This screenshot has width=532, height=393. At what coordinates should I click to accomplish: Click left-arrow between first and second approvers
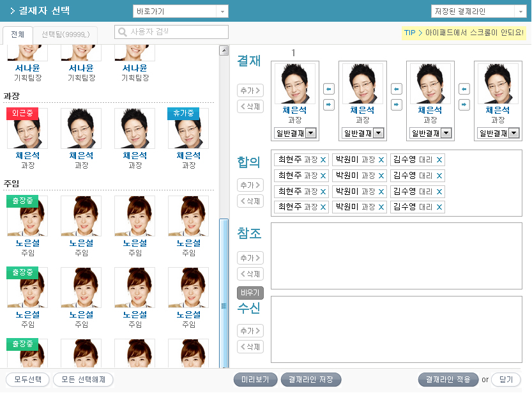[x=329, y=89]
